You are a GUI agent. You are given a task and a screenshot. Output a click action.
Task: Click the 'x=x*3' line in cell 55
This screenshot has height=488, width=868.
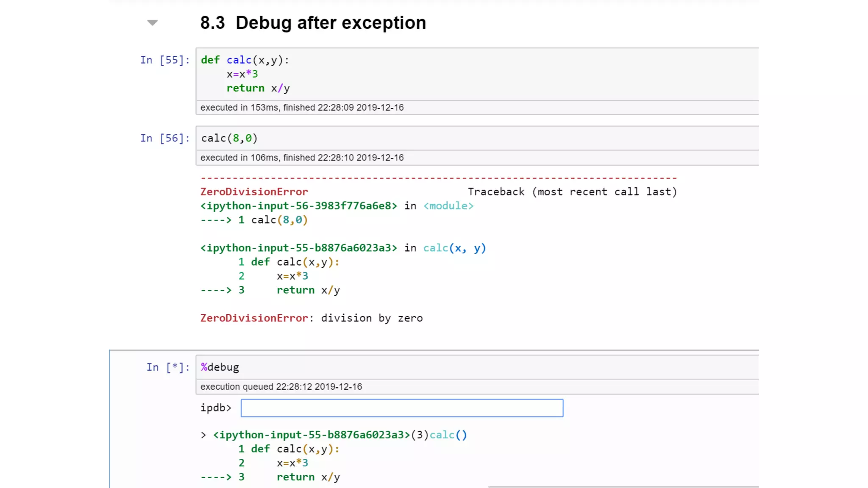(242, 74)
